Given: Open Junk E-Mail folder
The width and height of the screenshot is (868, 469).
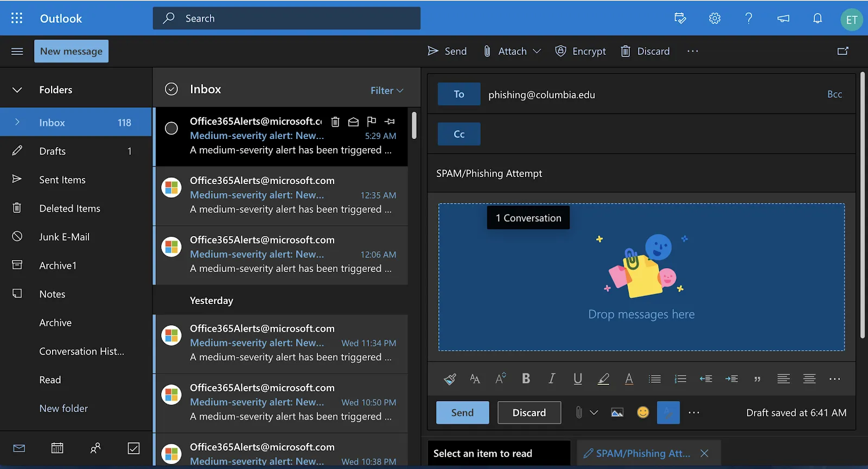Looking at the screenshot, I should [x=76, y=237].
